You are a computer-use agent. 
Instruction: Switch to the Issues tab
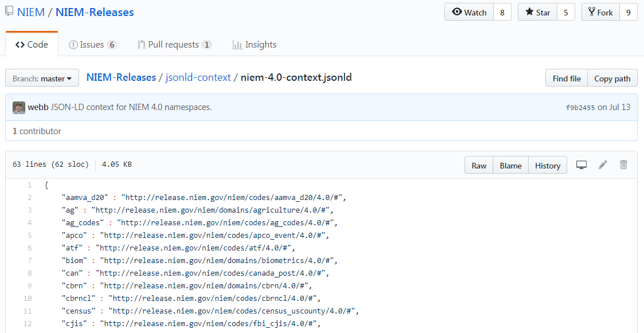pos(92,45)
